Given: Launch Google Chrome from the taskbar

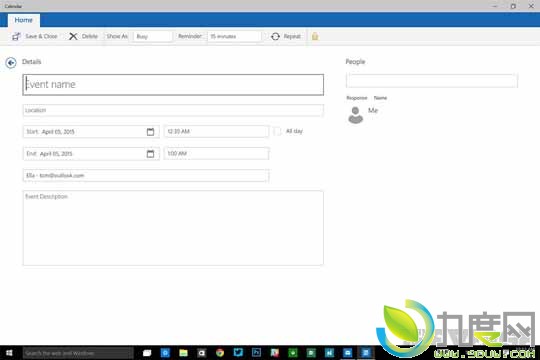Looking at the screenshot, I should pos(220,353).
